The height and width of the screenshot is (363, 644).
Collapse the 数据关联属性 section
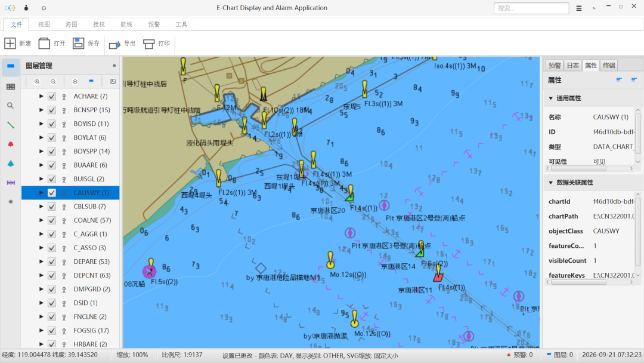pos(551,183)
